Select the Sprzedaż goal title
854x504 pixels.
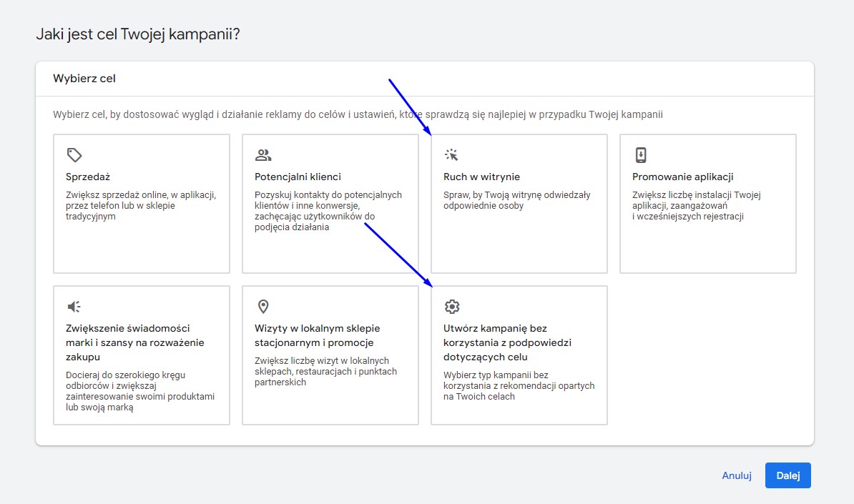click(88, 177)
